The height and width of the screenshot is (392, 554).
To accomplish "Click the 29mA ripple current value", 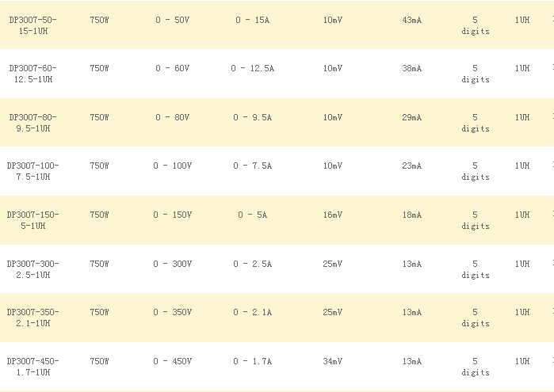I will pos(411,118).
